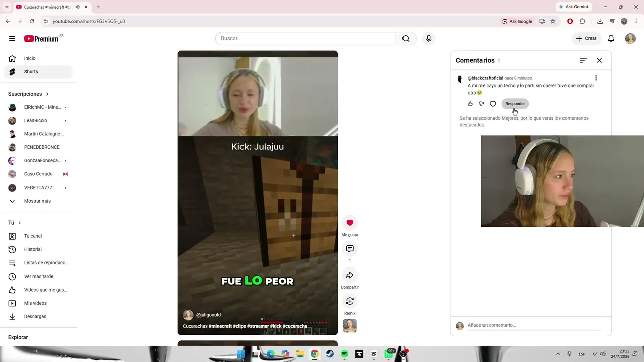Open Ver más tarde
Image resolution: width=644 pixels, height=362 pixels.
38,276
